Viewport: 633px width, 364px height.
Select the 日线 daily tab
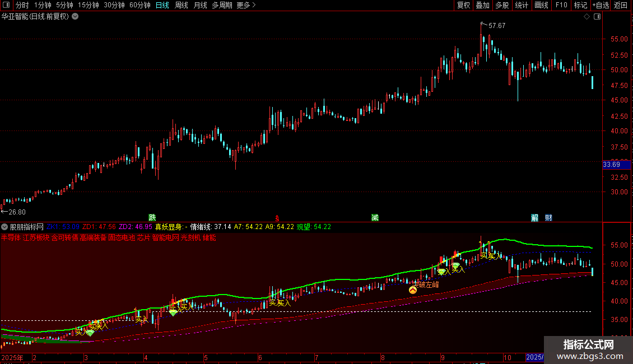coord(162,5)
